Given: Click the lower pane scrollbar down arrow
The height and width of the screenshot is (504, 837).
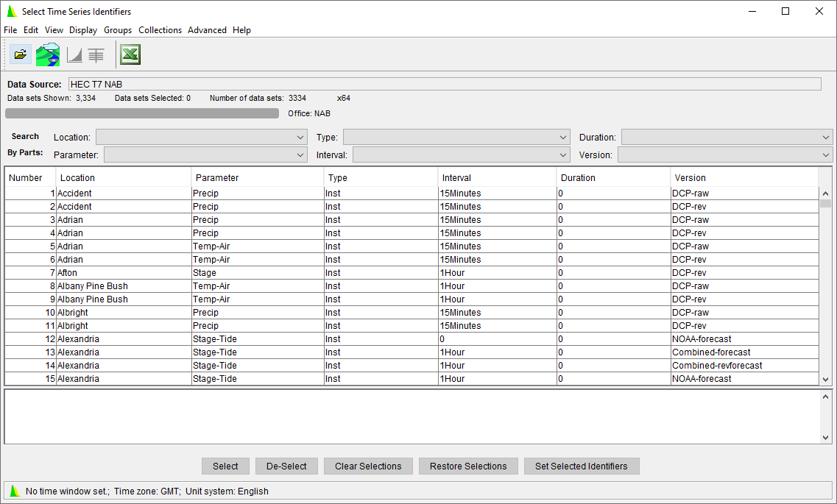Looking at the screenshot, I should tap(825, 437).
